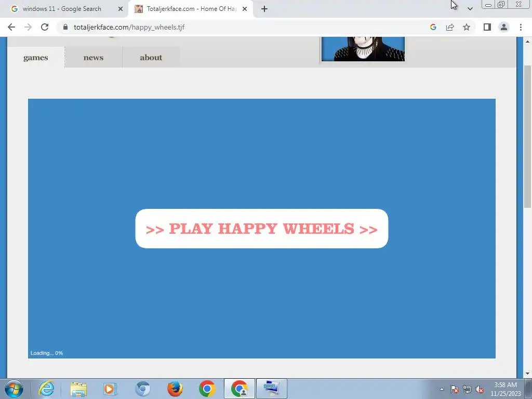The width and height of the screenshot is (532, 399).
Task: Switch to active Chrome profile window
Action: click(239, 389)
